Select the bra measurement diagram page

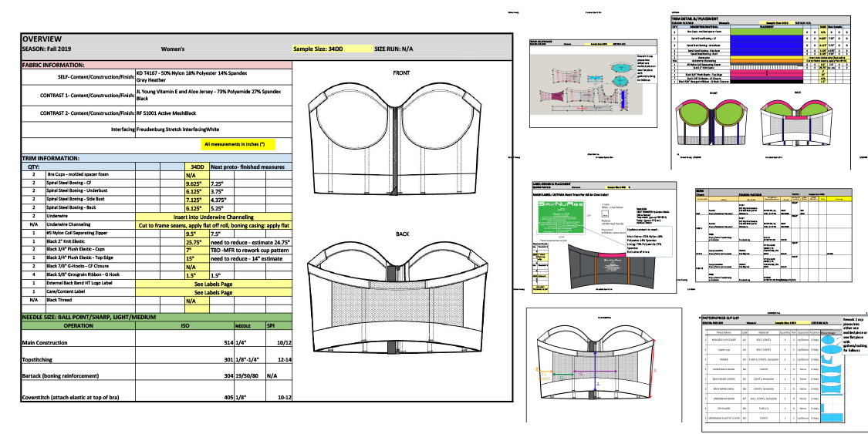click(x=594, y=366)
